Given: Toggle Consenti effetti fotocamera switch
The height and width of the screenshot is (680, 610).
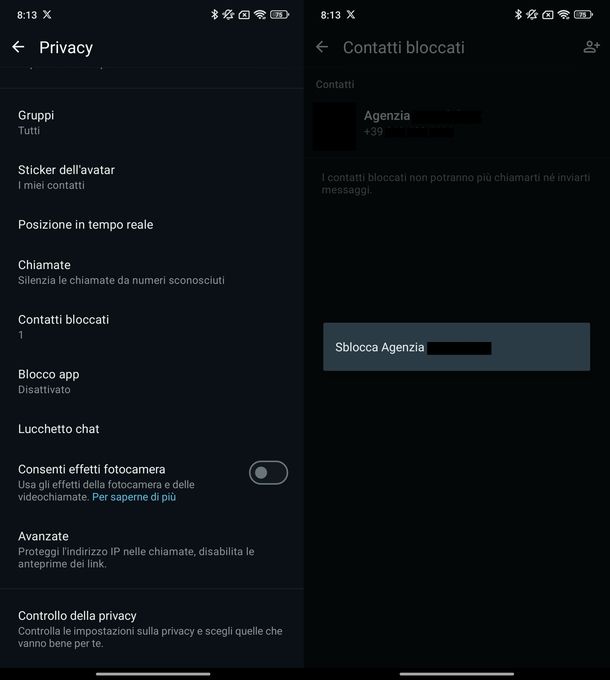Looking at the screenshot, I should (268, 473).
